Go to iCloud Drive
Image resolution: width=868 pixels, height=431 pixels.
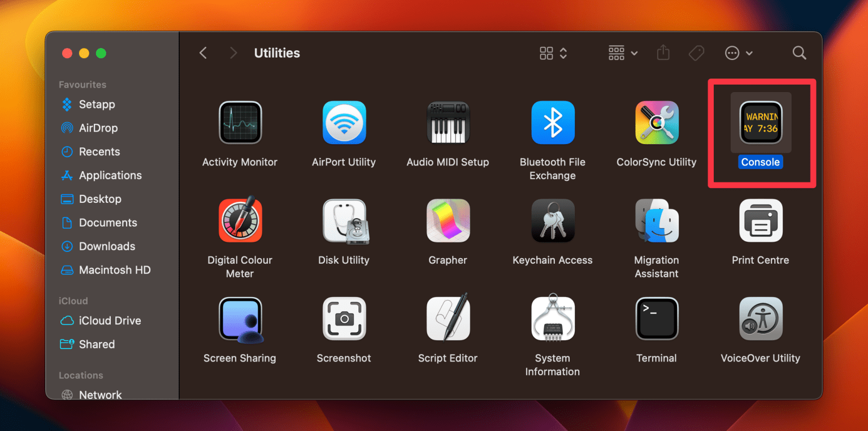pos(108,320)
